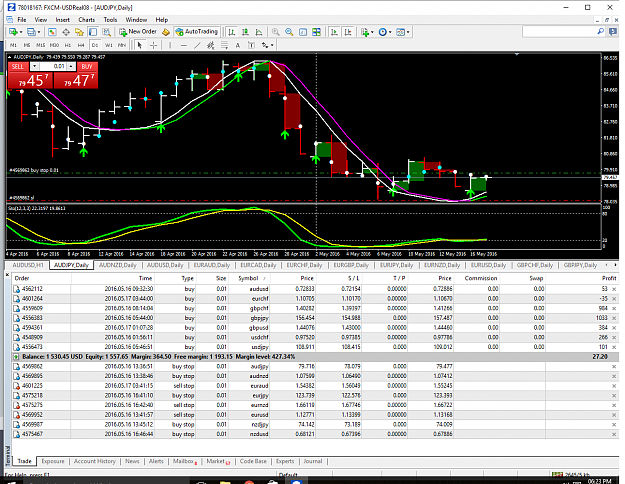Open the File menu

tap(22, 20)
